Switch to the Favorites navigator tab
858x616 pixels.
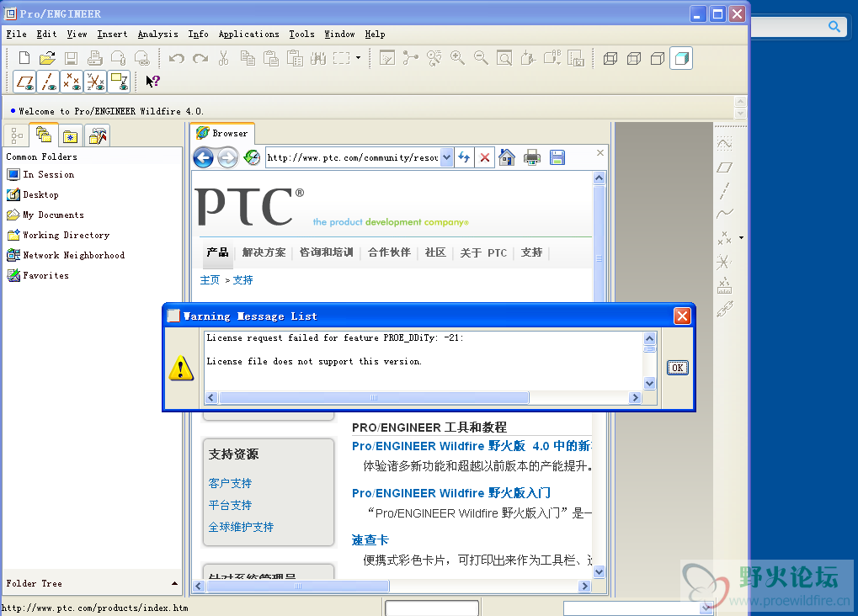70,136
